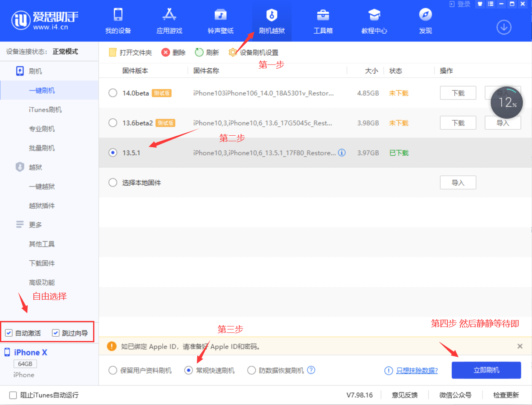Choose 保留用户资料刷机 flashing mode
Viewport: 532px width, 405px height.
point(113,370)
